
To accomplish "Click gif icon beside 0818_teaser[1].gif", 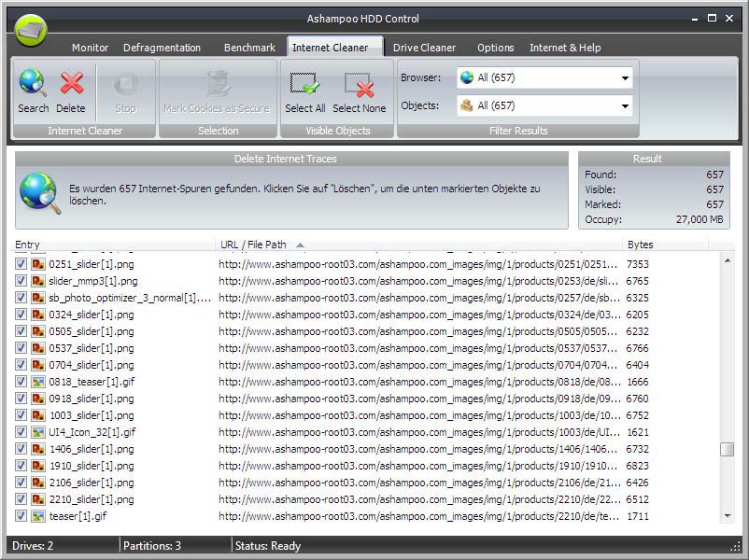I will pos(38,382).
